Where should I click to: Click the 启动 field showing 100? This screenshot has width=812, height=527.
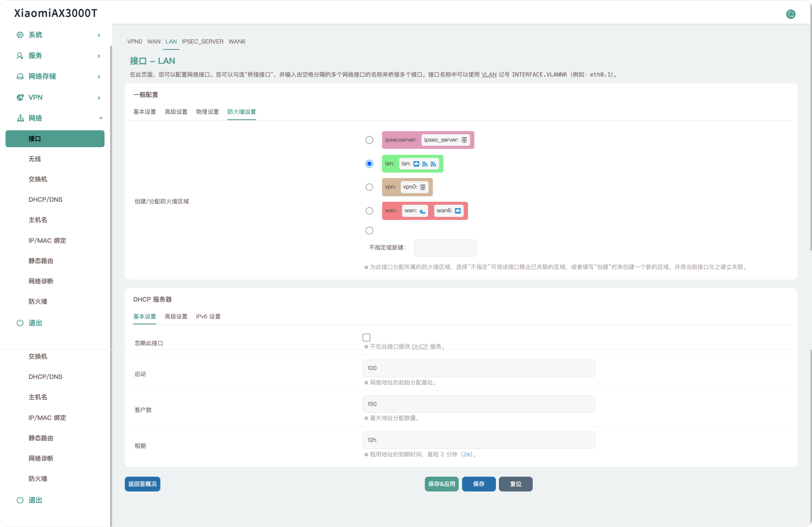click(479, 368)
